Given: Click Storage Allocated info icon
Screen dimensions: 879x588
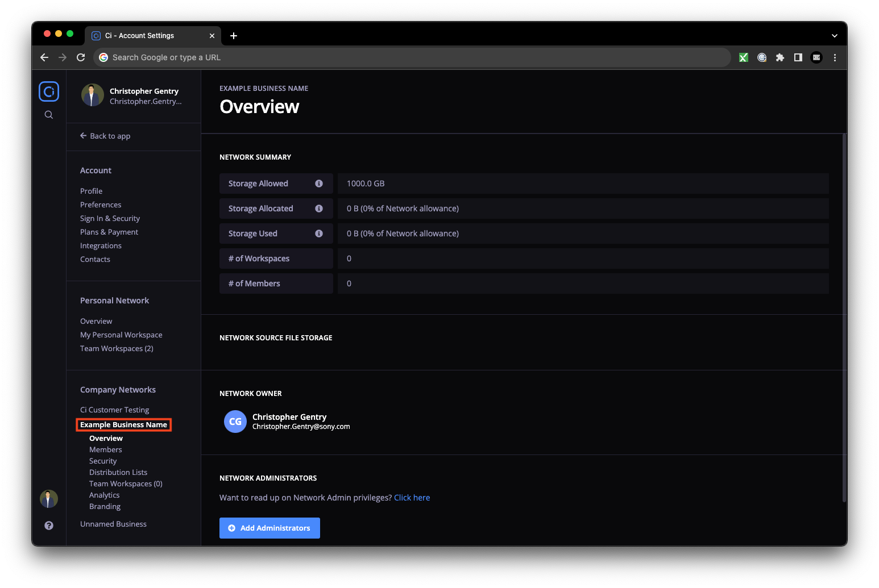Looking at the screenshot, I should click(319, 208).
